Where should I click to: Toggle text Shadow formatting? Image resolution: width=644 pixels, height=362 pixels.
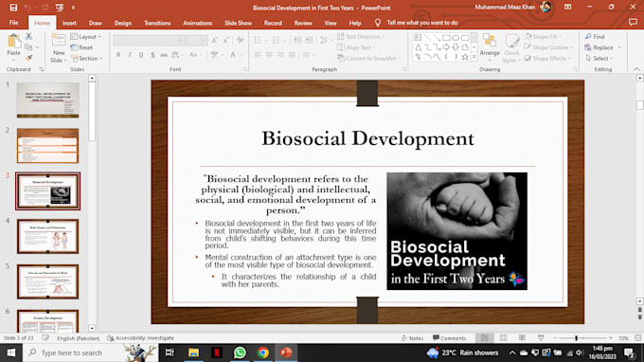[x=152, y=55]
